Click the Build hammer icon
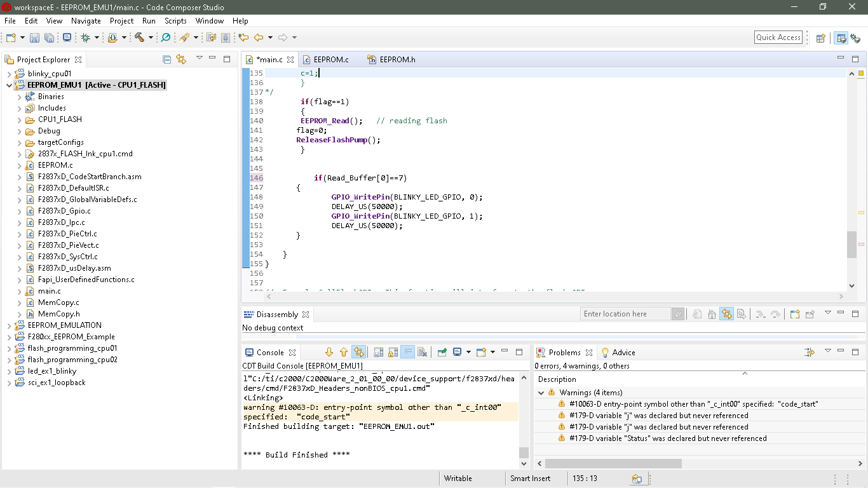This screenshot has height=488, width=868. click(x=139, y=37)
